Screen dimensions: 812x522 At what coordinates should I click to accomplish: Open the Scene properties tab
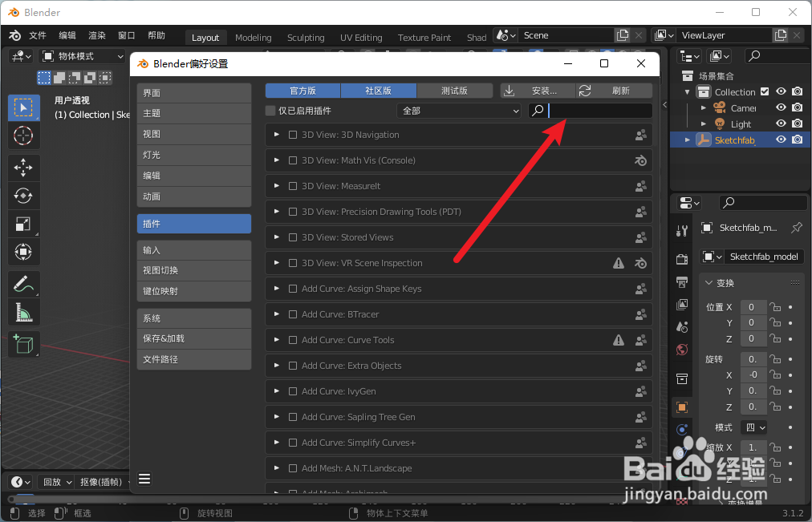(682, 326)
